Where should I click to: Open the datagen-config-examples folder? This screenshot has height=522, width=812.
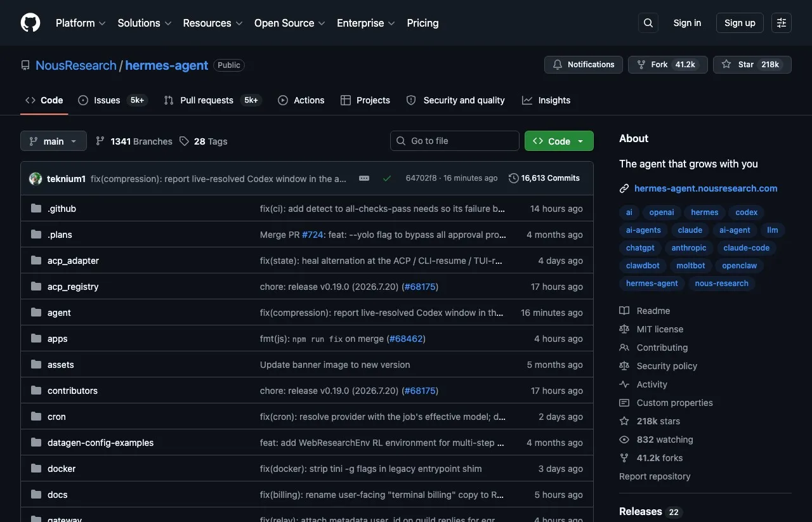click(100, 443)
